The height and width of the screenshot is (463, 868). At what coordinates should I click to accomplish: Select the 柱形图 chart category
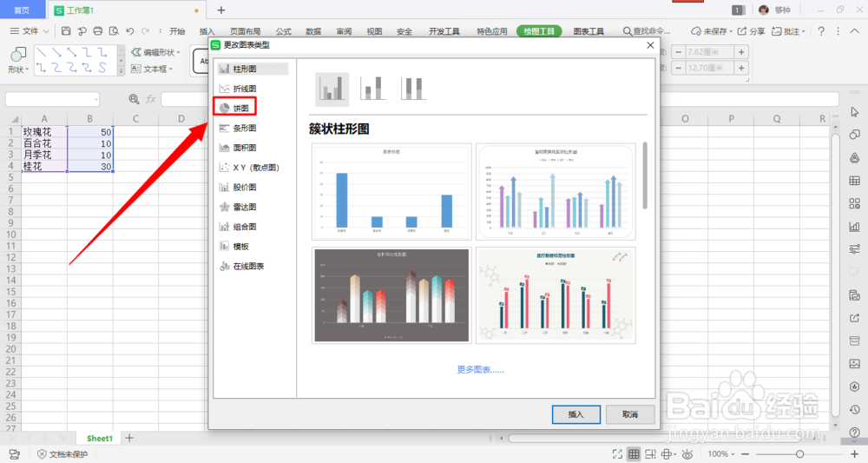tap(253, 69)
